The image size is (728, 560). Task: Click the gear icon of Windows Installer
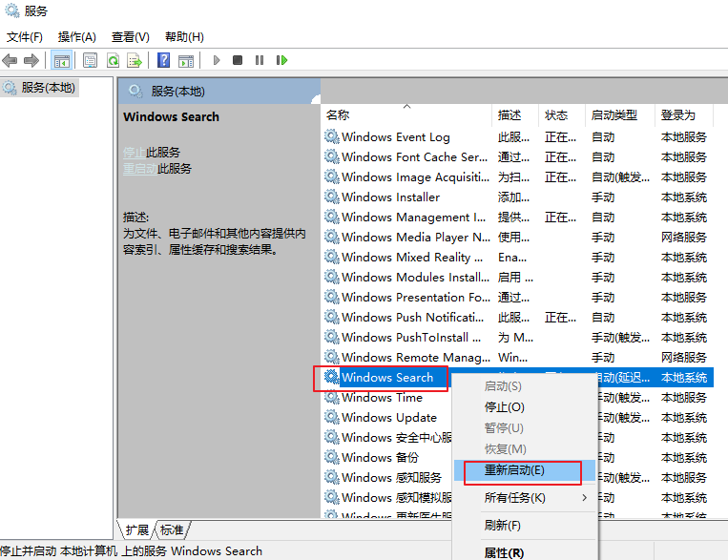click(331, 197)
